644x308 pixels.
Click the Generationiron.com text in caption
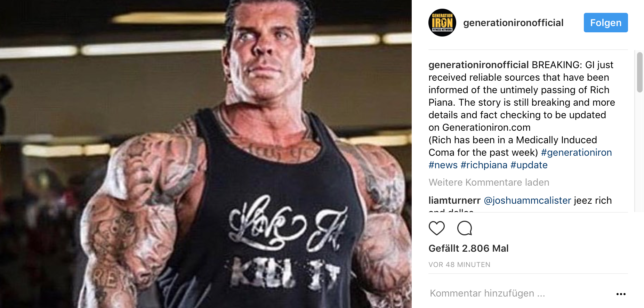coord(486,128)
